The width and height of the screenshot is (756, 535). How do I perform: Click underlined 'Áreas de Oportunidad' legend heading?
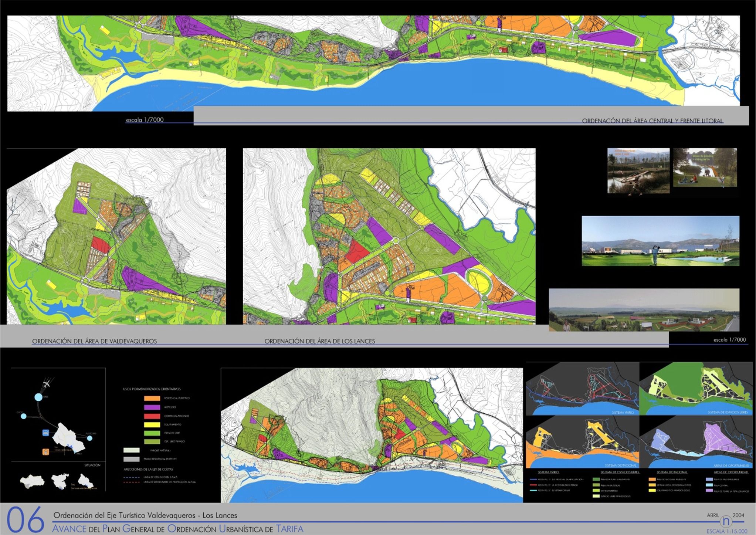point(731,472)
